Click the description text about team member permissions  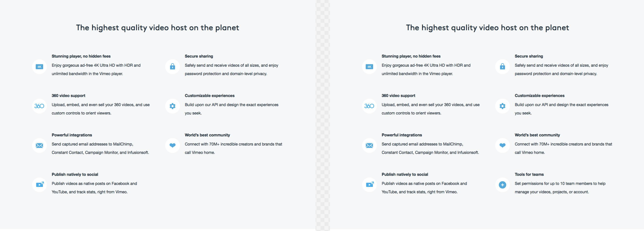560,187
